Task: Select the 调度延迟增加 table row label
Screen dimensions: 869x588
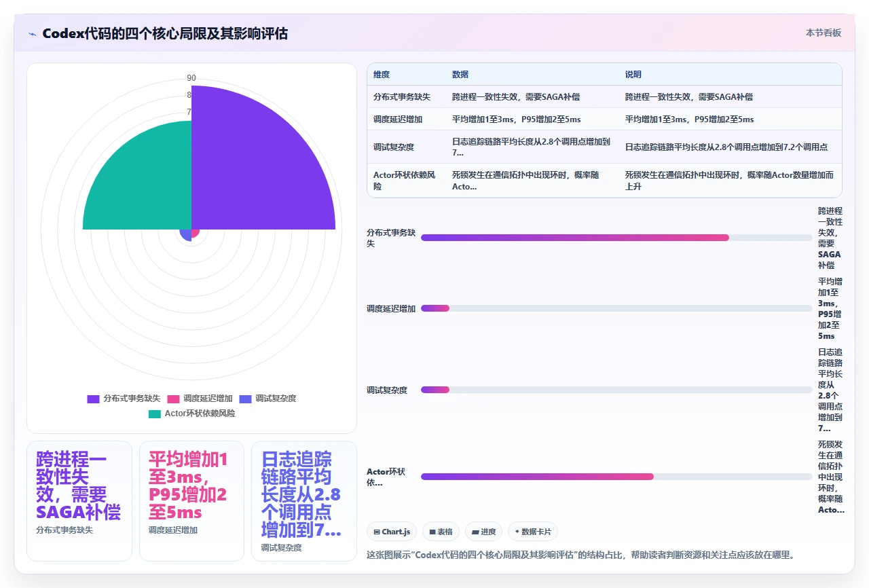Action: coord(398,120)
